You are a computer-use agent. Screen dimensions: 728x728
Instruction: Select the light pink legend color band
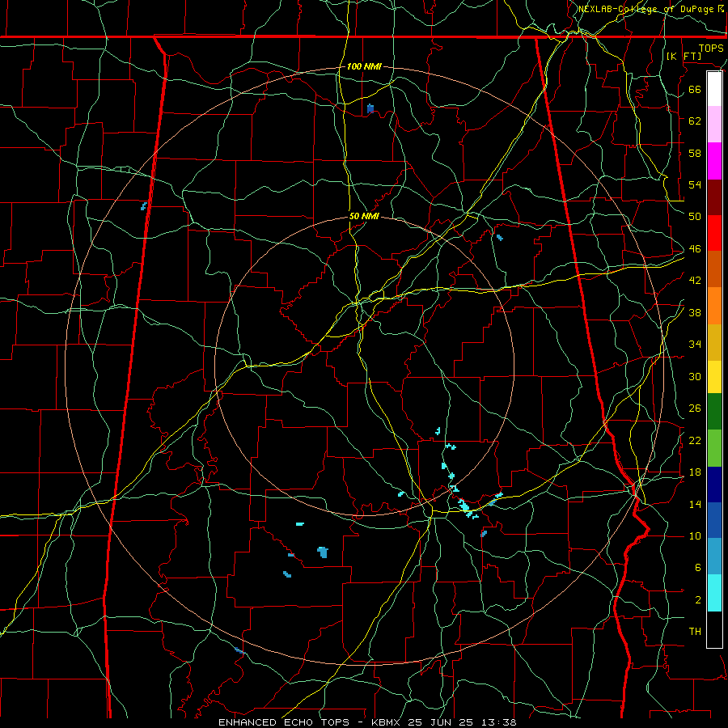click(x=714, y=125)
